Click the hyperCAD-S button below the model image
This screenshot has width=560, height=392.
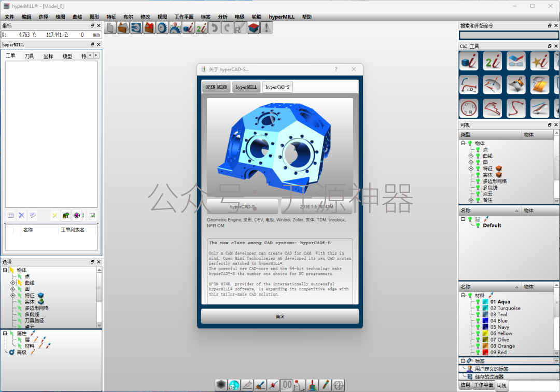coord(243,207)
